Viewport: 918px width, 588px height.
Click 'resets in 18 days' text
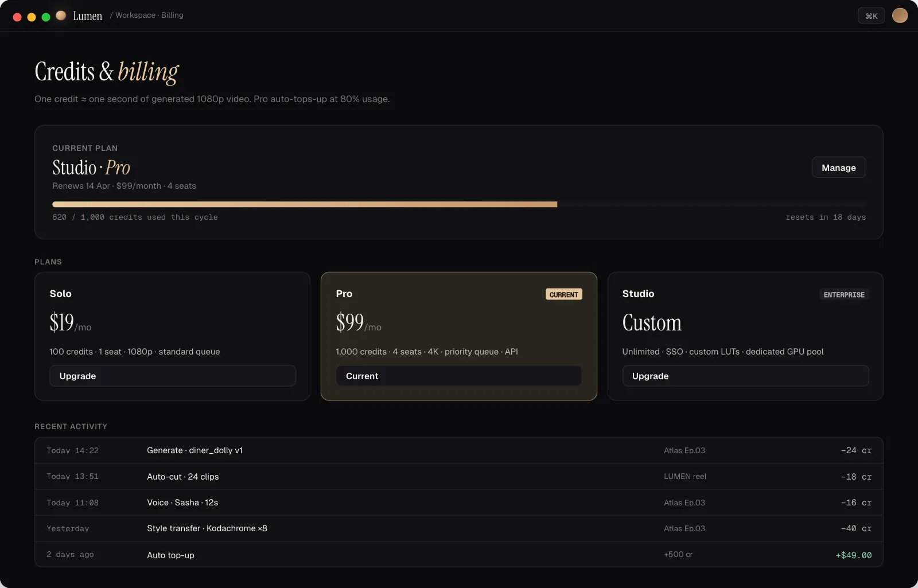coord(826,217)
